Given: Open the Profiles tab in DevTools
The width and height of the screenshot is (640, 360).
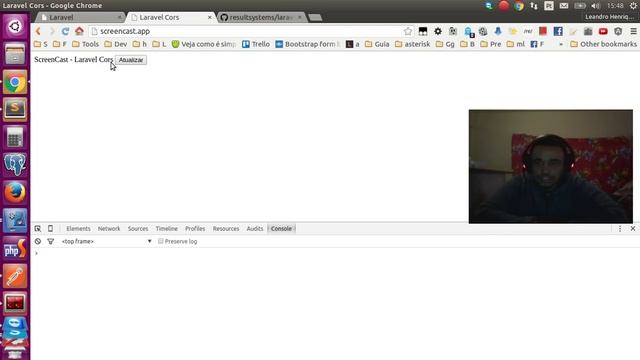Looking at the screenshot, I should coord(195,229).
